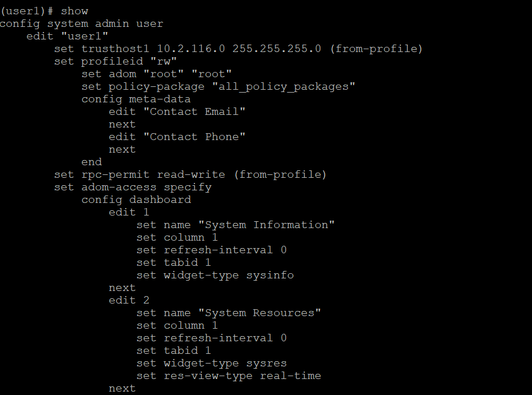Click the 'config dashboard' line
This screenshot has height=395, width=532.
point(136,200)
